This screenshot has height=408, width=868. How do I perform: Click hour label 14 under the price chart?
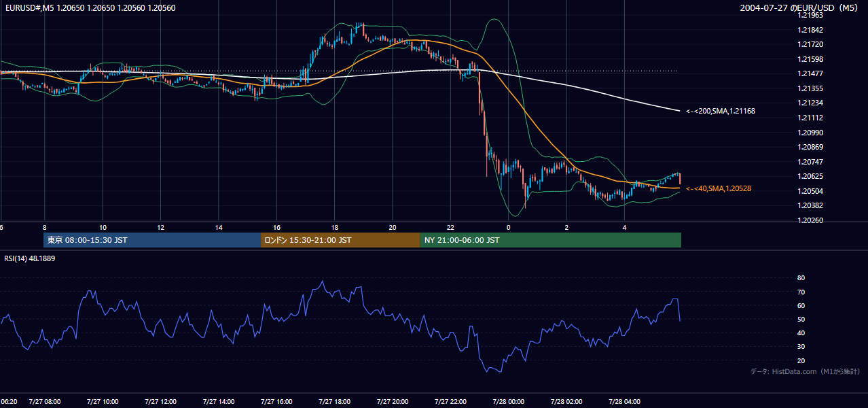[218, 227]
